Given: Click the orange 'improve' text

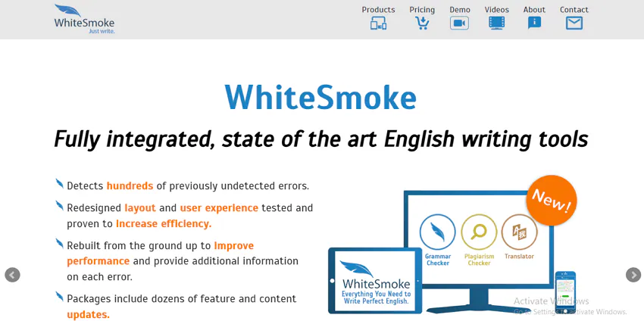Looking at the screenshot, I should (x=233, y=246).
